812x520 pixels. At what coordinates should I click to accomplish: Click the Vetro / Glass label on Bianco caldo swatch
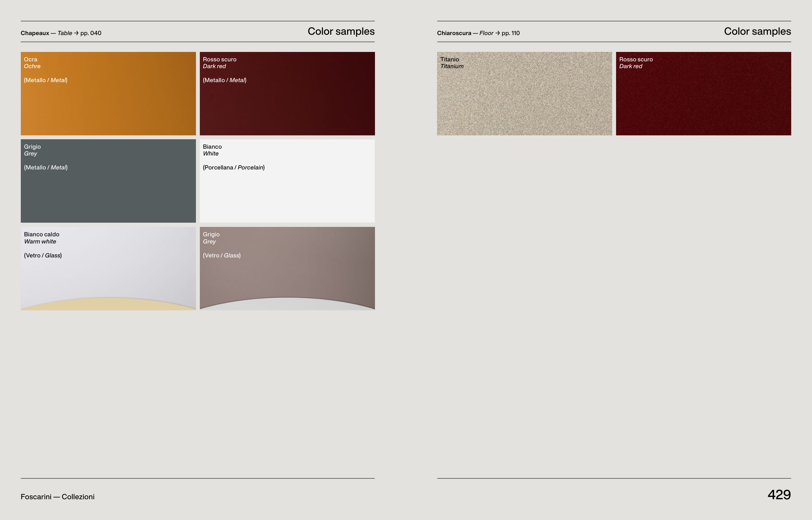coord(43,255)
